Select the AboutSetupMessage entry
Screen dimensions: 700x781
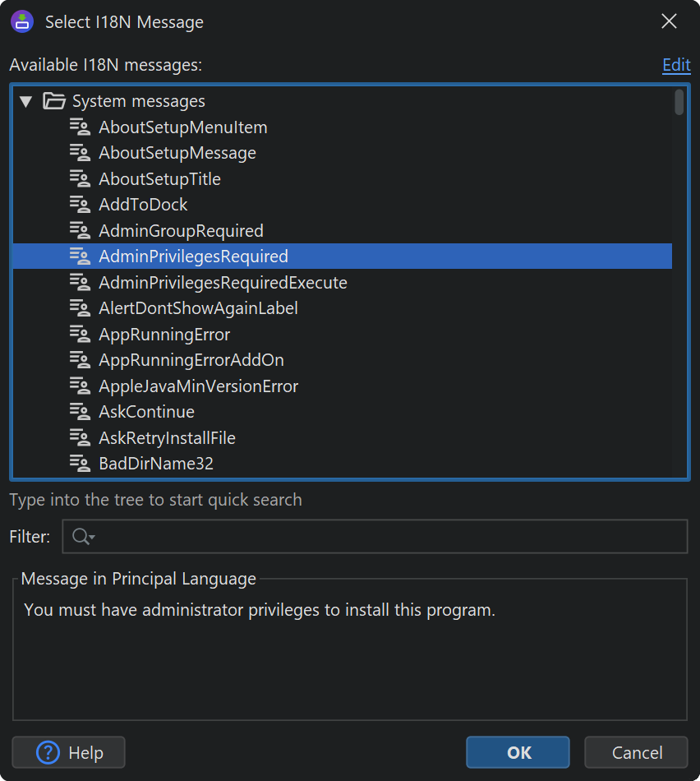point(177,153)
